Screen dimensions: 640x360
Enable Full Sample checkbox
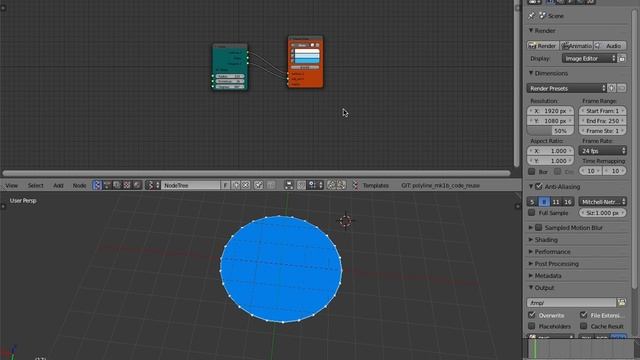pyautogui.click(x=531, y=213)
